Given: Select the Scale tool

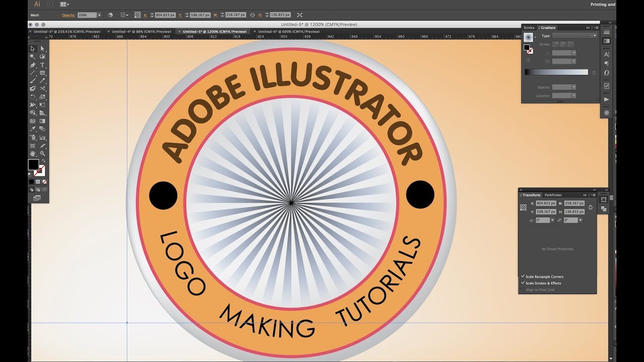Looking at the screenshot, I should (43, 97).
